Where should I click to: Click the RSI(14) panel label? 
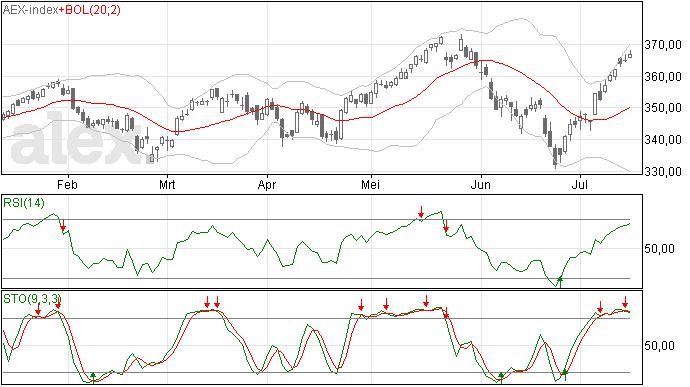pyautogui.click(x=24, y=203)
